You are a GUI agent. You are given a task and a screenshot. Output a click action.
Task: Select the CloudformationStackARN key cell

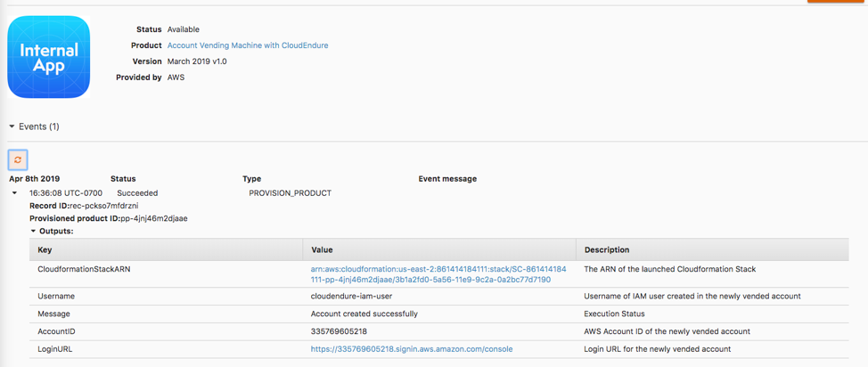click(x=84, y=269)
